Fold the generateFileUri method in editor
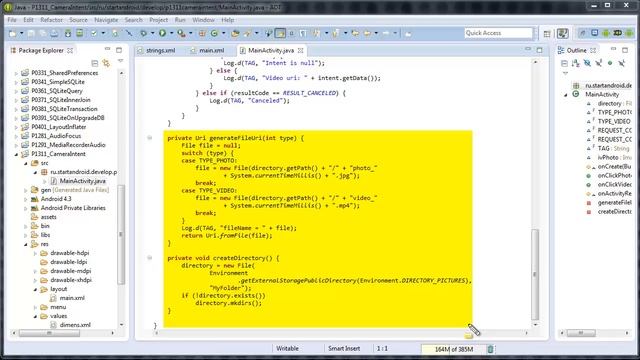This screenshot has width=640, height=360. 150,138
